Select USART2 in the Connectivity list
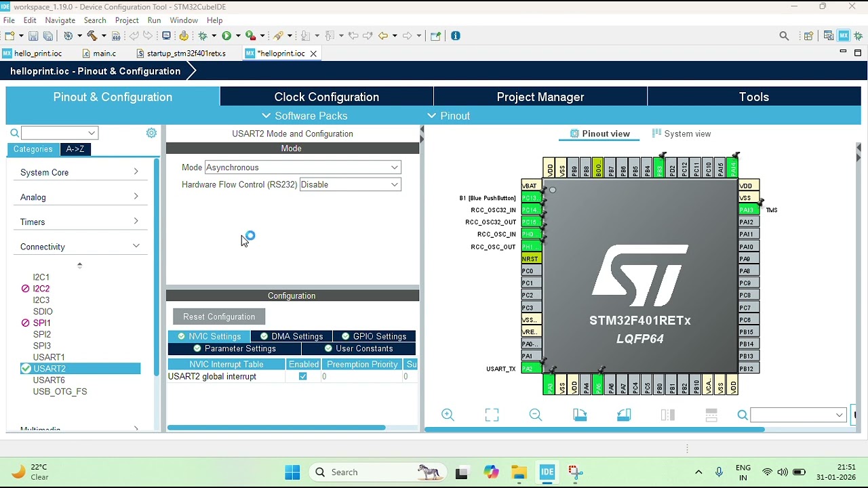868x488 pixels. click(80, 369)
